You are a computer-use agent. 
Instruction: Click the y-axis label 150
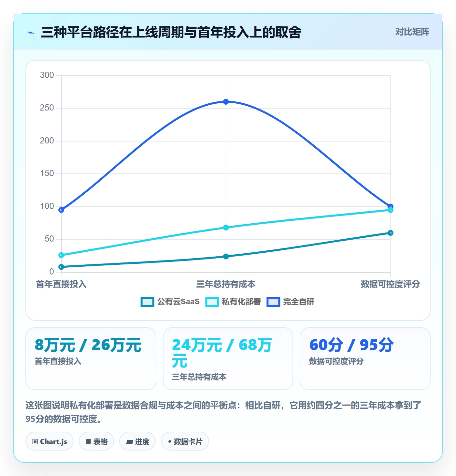coord(47,173)
